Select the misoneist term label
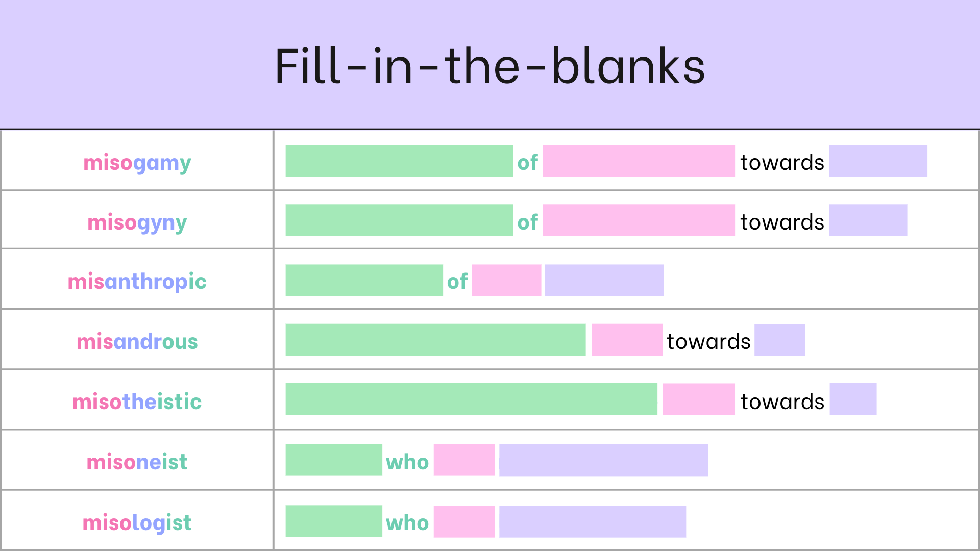 [x=137, y=462]
